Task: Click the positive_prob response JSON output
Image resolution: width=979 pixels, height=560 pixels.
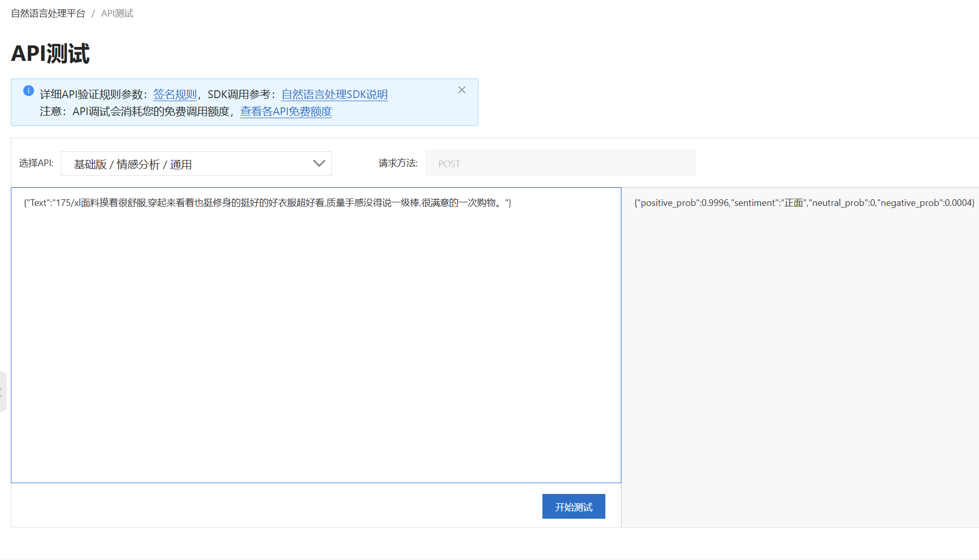Action: pyautogui.click(x=804, y=203)
